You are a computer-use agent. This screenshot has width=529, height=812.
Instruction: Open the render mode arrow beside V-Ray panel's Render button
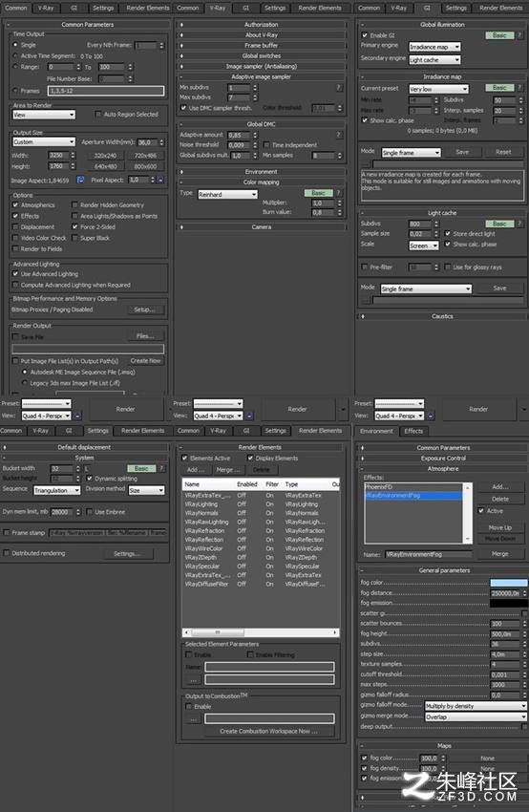[x=343, y=409]
